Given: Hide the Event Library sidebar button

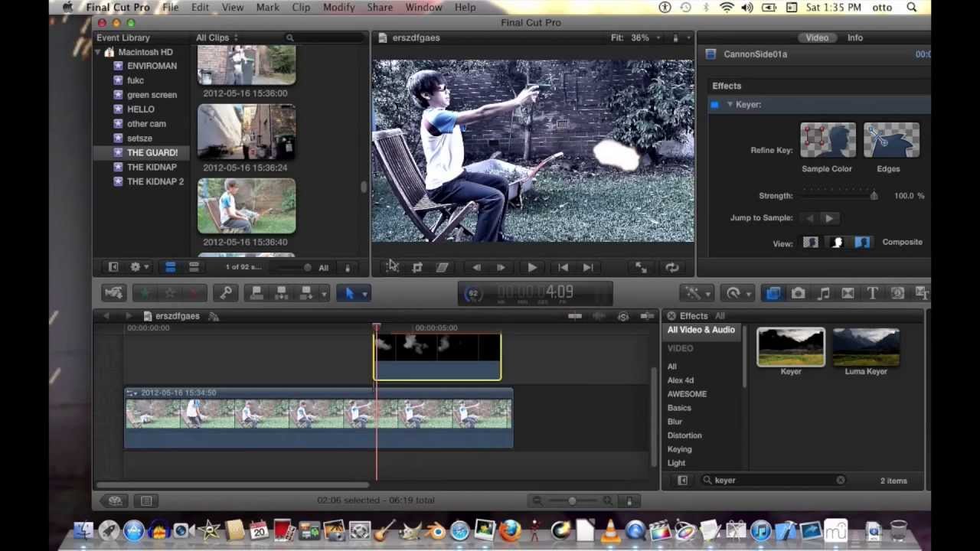Looking at the screenshot, I should tap(113, 267).
